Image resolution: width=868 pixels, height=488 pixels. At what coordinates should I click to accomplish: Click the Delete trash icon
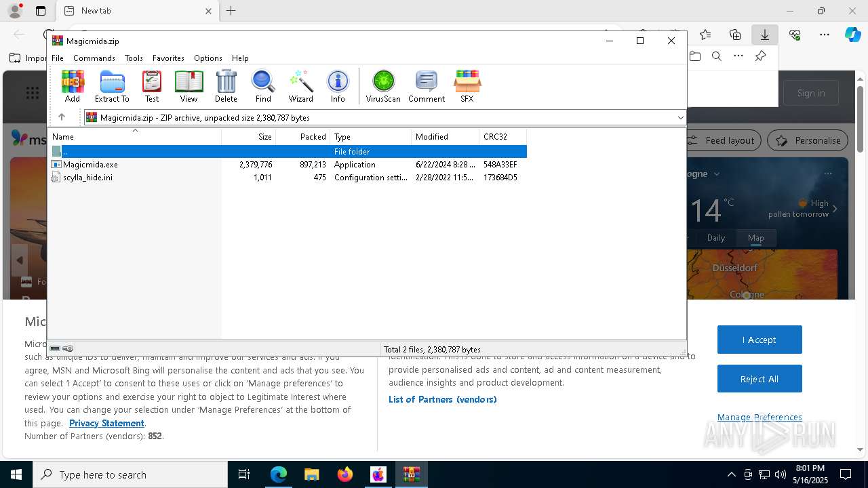pos(226,86)
